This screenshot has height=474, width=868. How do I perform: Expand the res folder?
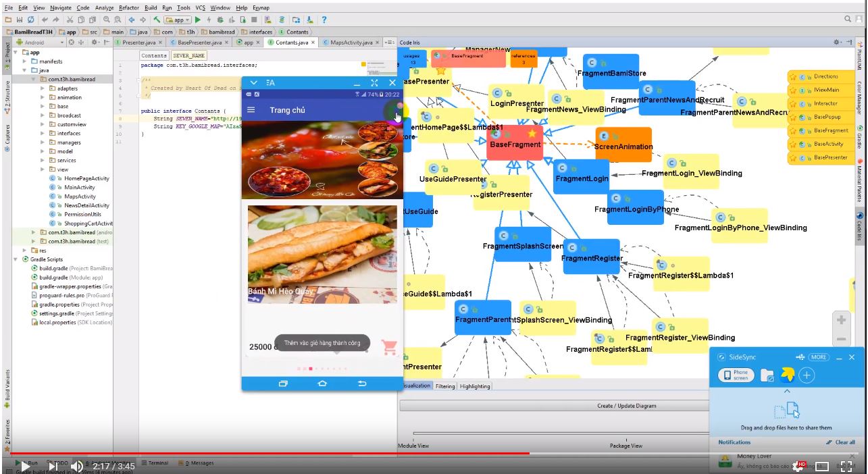(x=25, y=250)
